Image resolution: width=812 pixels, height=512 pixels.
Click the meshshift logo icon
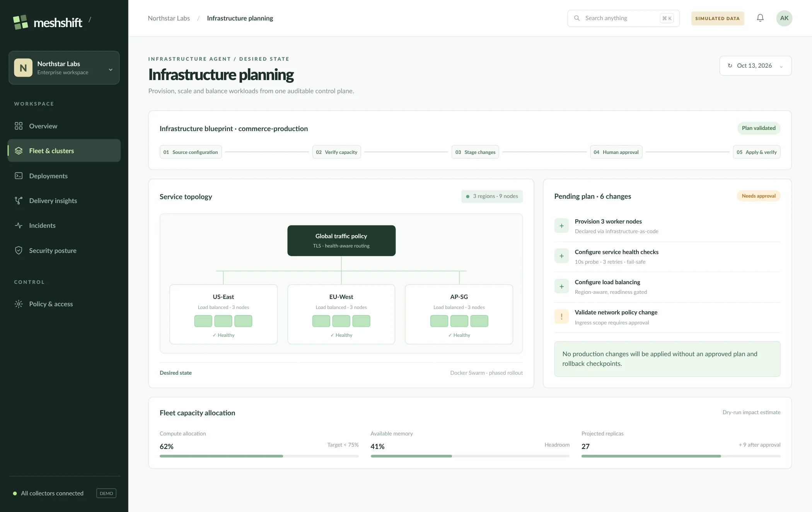[x=20, y=22]
